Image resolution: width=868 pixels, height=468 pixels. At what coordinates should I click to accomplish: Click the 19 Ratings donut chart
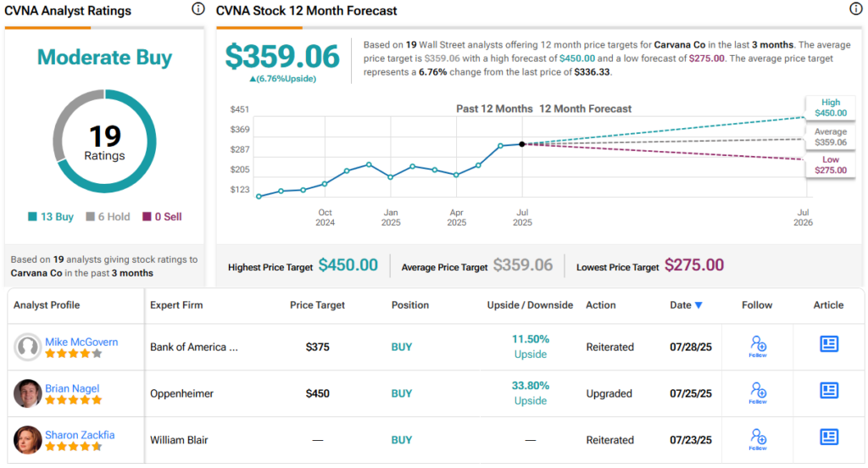[104, 142]
